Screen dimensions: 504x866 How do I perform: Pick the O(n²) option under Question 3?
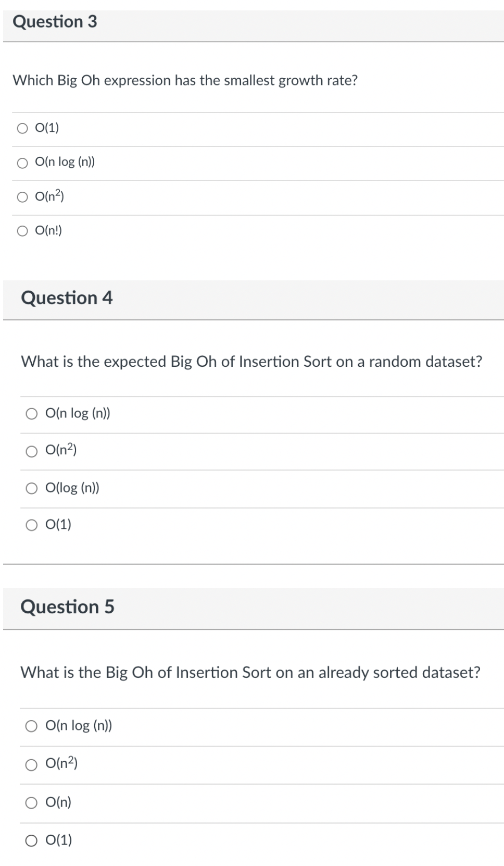pyautogui.click(x=22, y=197)
